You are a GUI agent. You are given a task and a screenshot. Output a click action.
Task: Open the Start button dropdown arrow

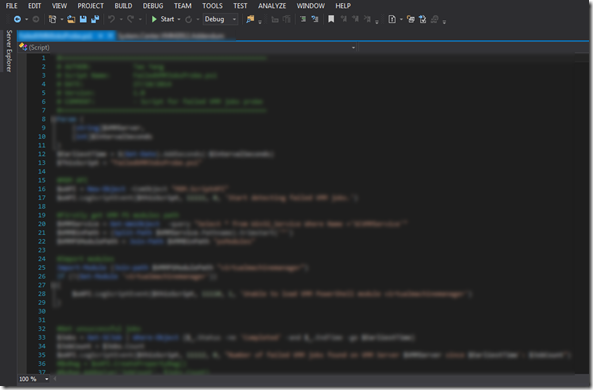(x=179, y=19)
